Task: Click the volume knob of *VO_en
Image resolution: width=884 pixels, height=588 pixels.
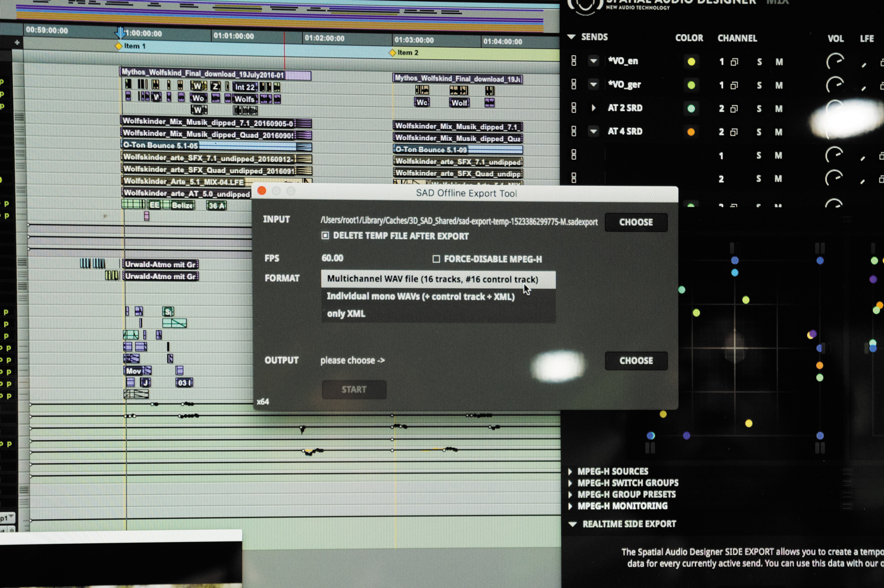Action: pos(834,61)
